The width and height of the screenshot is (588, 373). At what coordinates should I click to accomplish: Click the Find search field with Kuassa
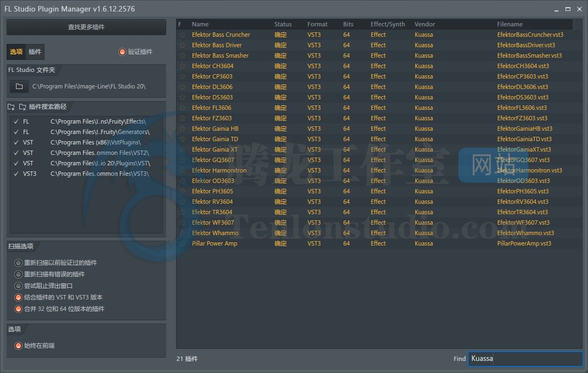pyautogui.click(x=525, y=359)
